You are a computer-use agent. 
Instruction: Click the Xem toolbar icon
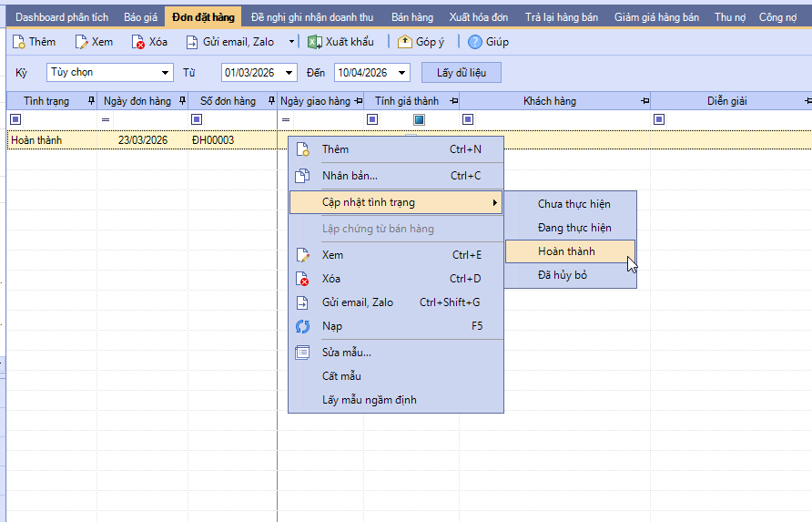(x=81, y=42)
